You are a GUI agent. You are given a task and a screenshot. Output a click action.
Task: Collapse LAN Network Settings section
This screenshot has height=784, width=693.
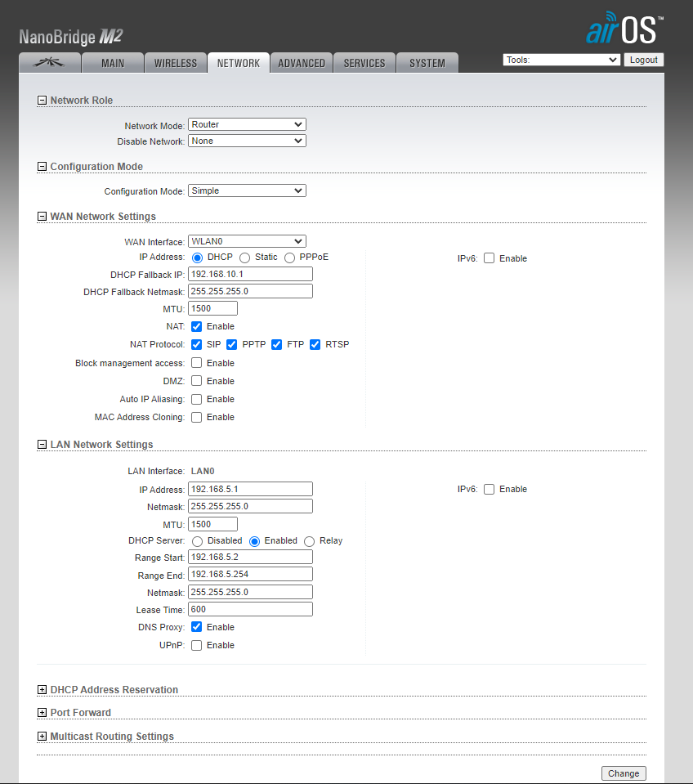pos(42,445)
